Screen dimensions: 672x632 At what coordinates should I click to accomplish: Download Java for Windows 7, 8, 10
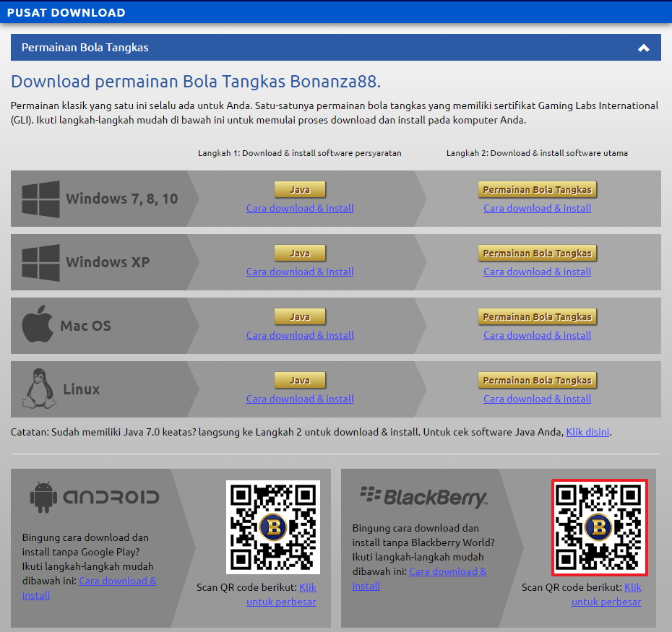[x=300, y=190]
